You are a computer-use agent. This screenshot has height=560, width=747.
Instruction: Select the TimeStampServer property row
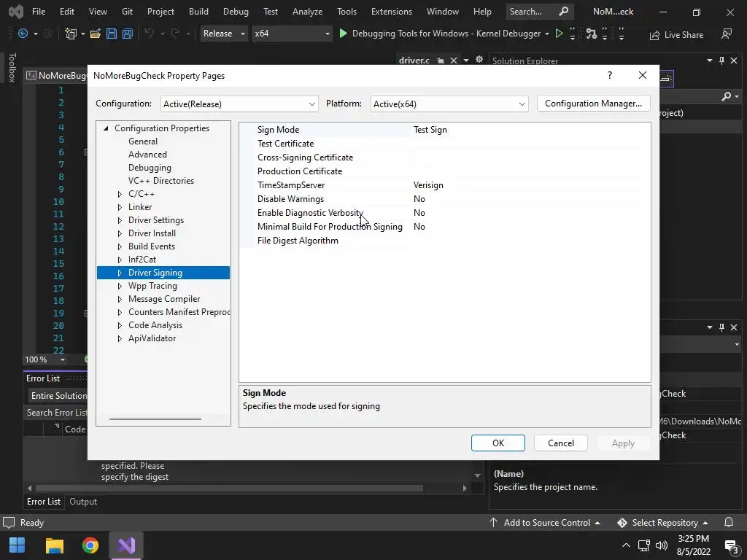tap(445, 185)
